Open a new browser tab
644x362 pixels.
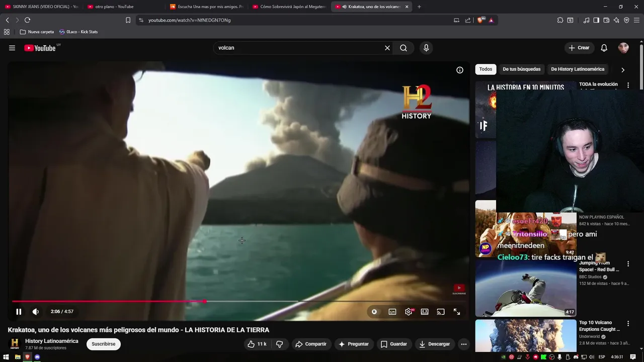point(419,7)
